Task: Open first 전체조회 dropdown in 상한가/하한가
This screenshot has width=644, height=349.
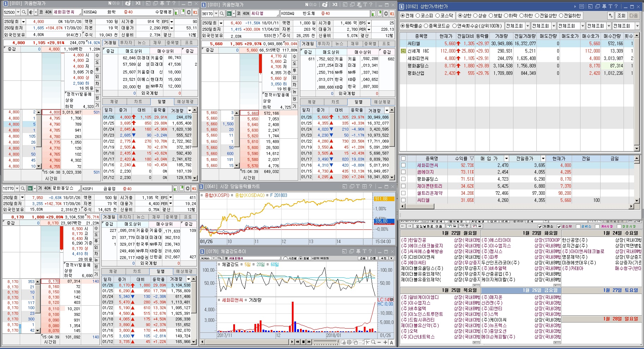Action: point(528,26)
